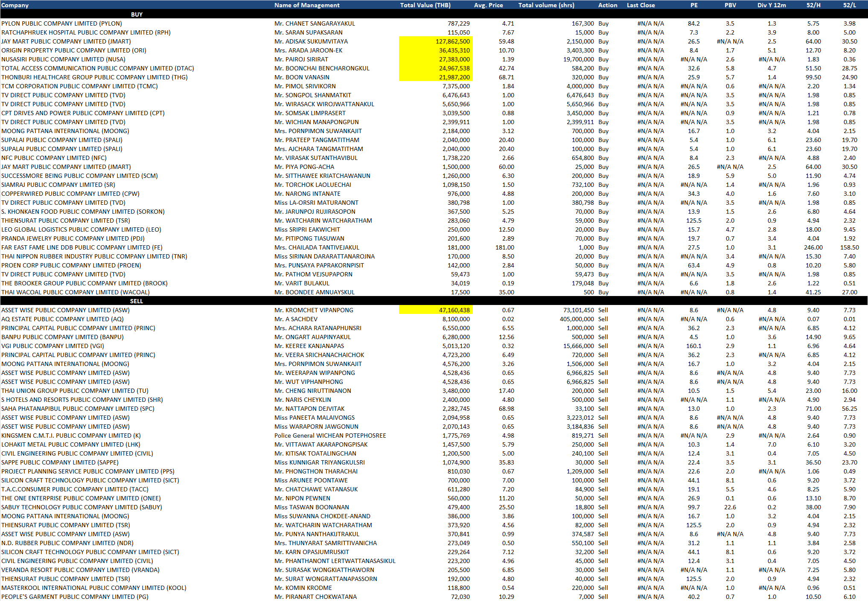
Task: Select the highlighted value 127,862,500
Action: click(436, 41)
